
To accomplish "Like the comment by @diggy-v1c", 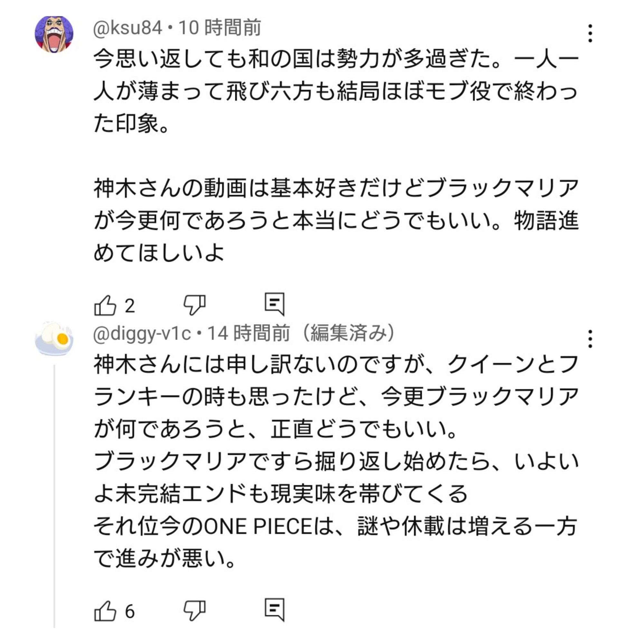I will click(105, 611).
